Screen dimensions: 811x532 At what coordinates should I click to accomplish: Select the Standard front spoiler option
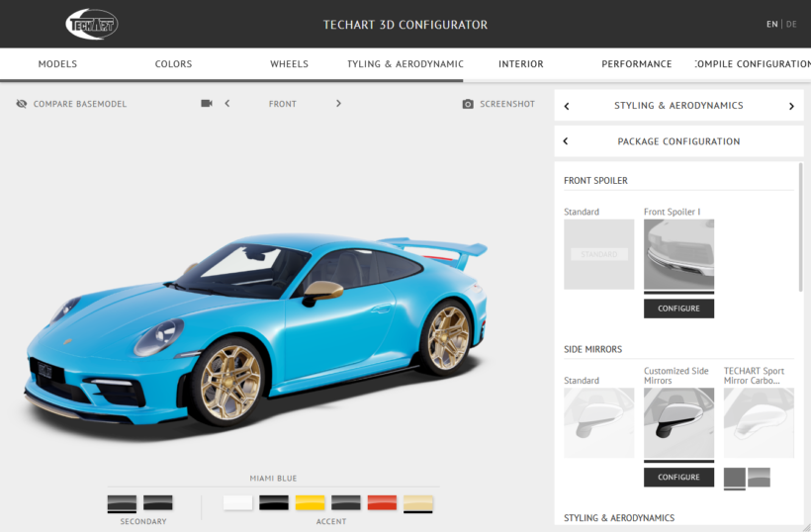[598, 254]
